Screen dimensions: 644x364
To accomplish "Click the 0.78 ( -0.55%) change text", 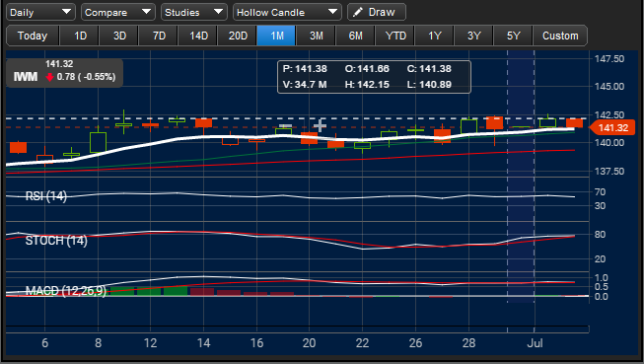I will 86,77.
